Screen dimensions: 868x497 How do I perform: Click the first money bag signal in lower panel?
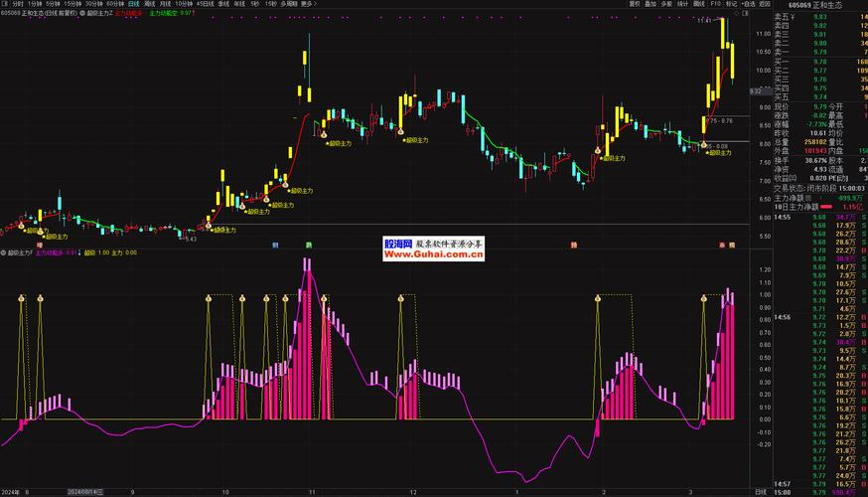[x=20, y=296]
